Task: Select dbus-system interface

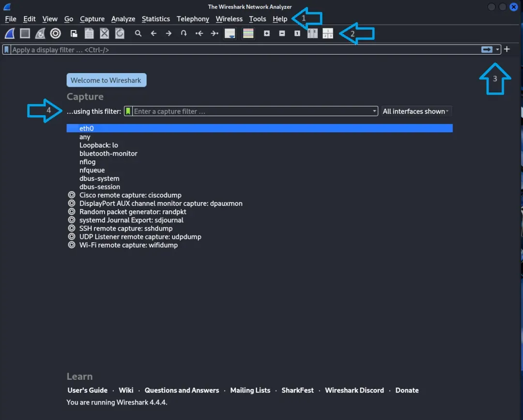Action: pyautogui.click(x=260, y=178)
